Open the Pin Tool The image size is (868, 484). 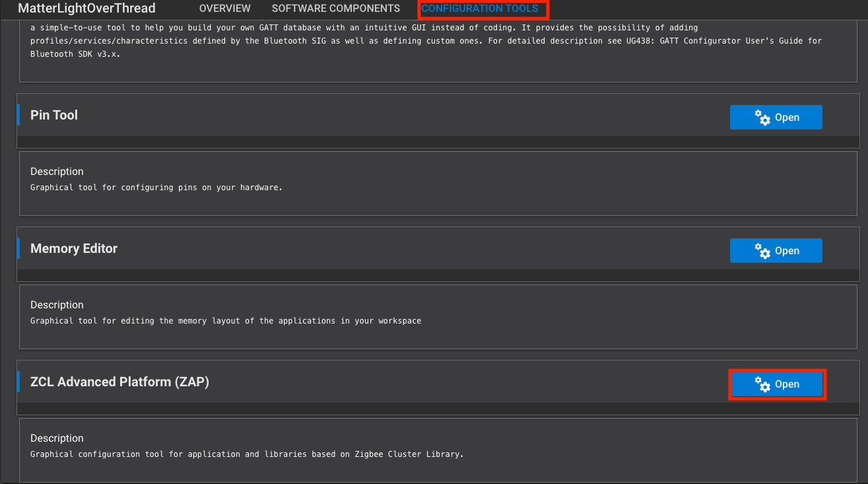point(776,118)
